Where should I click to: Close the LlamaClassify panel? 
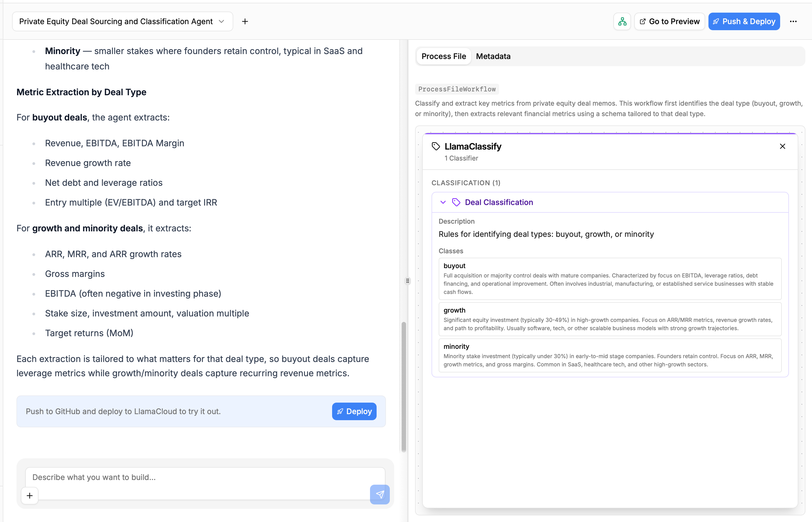[x=782, y=147]
